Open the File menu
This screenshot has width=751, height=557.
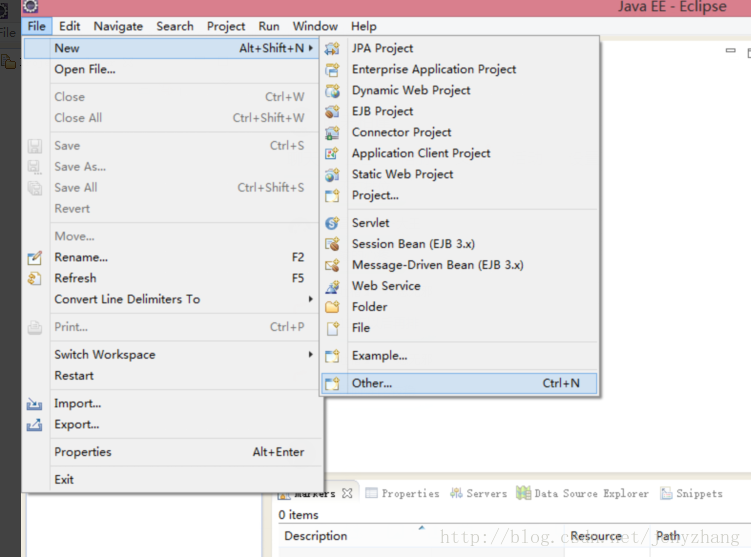[x=36, y=26]
